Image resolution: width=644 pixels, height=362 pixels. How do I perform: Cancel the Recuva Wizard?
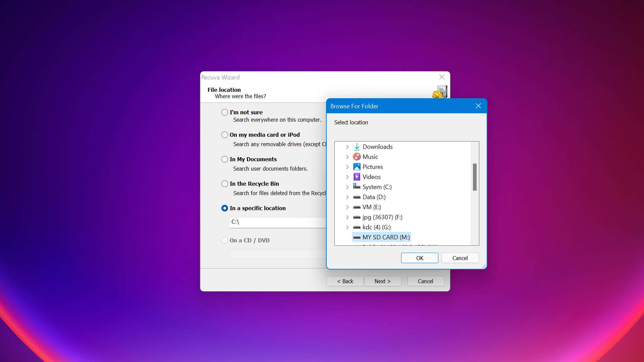pyautogui.click(x=426, y=281)
